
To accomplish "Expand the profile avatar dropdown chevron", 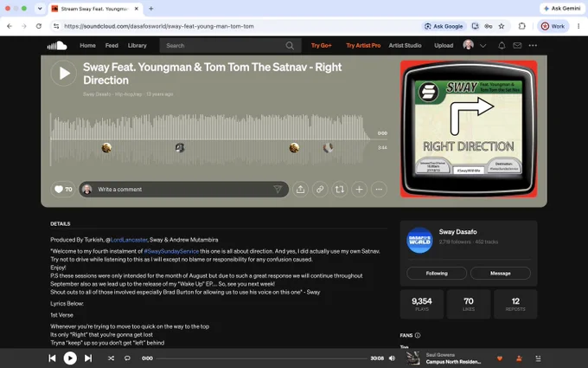I will click(483, 46).
